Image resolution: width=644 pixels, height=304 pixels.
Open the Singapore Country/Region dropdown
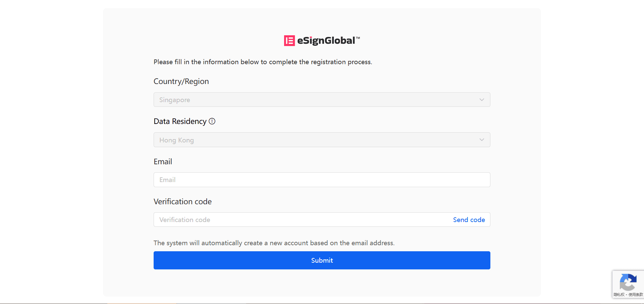click(x=322, y=100)
